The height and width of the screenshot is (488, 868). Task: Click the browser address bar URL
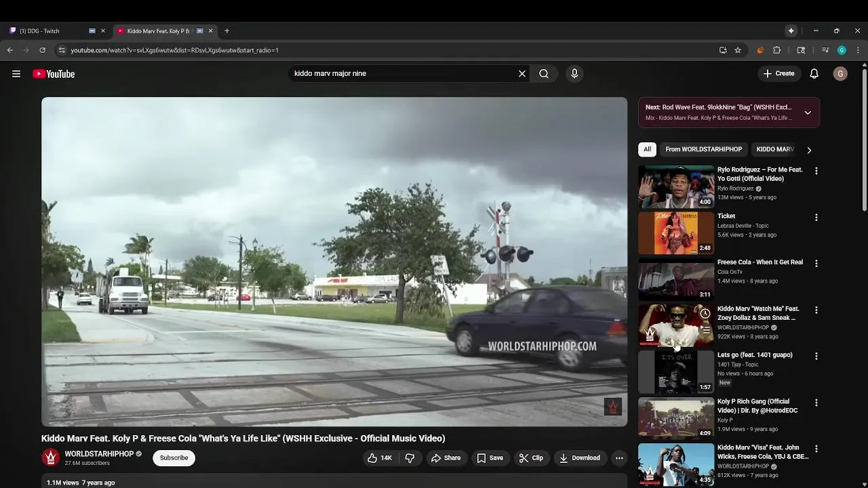[174, 50]
